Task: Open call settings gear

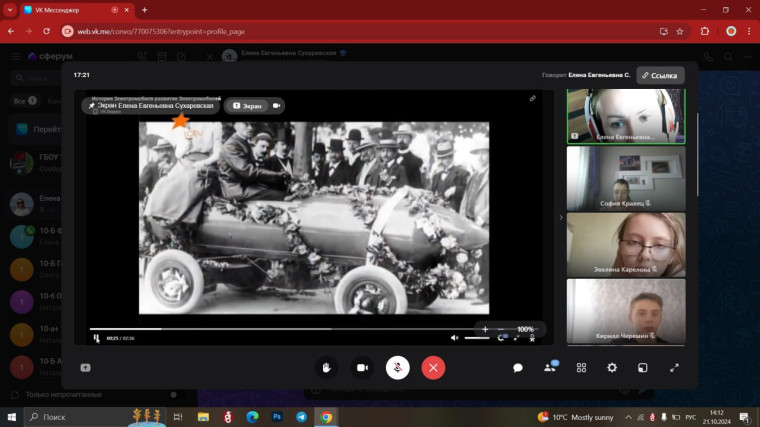Action: coord(612,368)
